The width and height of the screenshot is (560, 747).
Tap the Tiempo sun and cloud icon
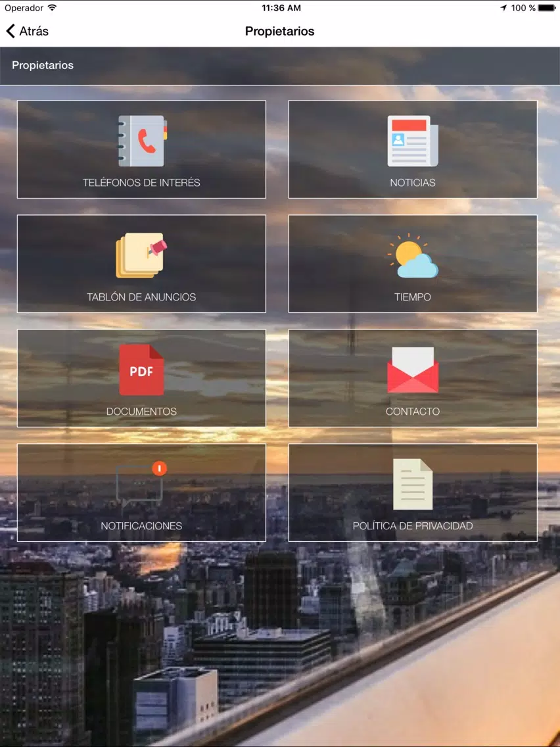pos(412,255)
